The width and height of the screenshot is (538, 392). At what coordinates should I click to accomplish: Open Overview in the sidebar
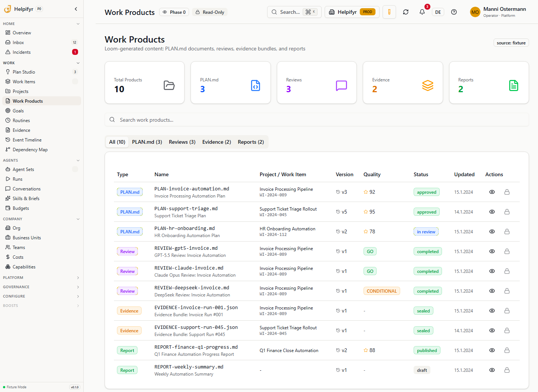41,33
